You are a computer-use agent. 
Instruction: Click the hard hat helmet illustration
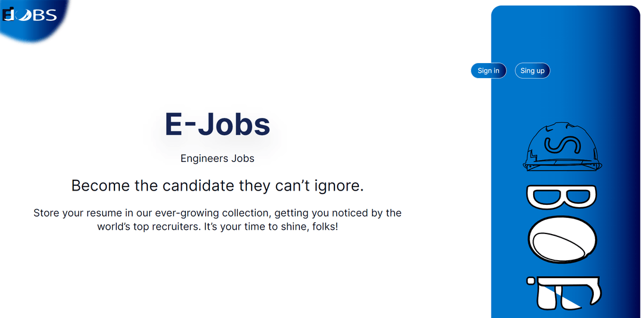coord(562,146)
